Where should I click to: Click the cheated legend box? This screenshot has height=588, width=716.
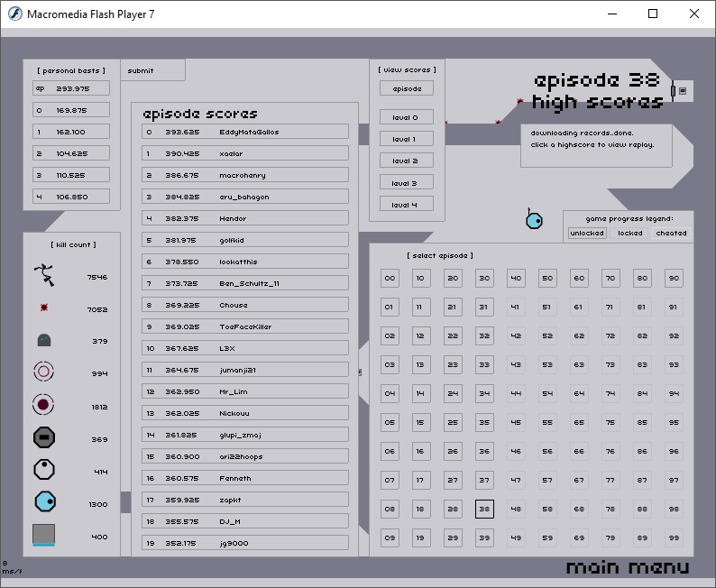[x=671, y=233]
